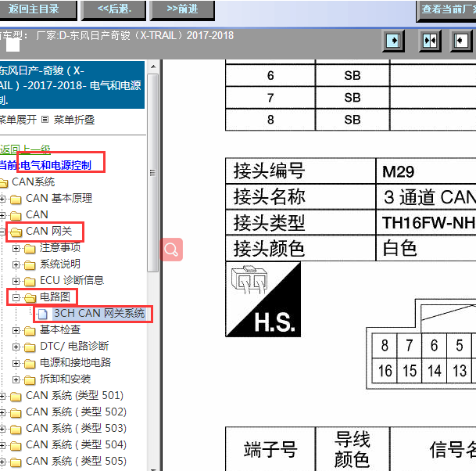The width and height of the screenshot is (476, 471).
Task: Click the 返回上一级 link
Action: [25, 149]
